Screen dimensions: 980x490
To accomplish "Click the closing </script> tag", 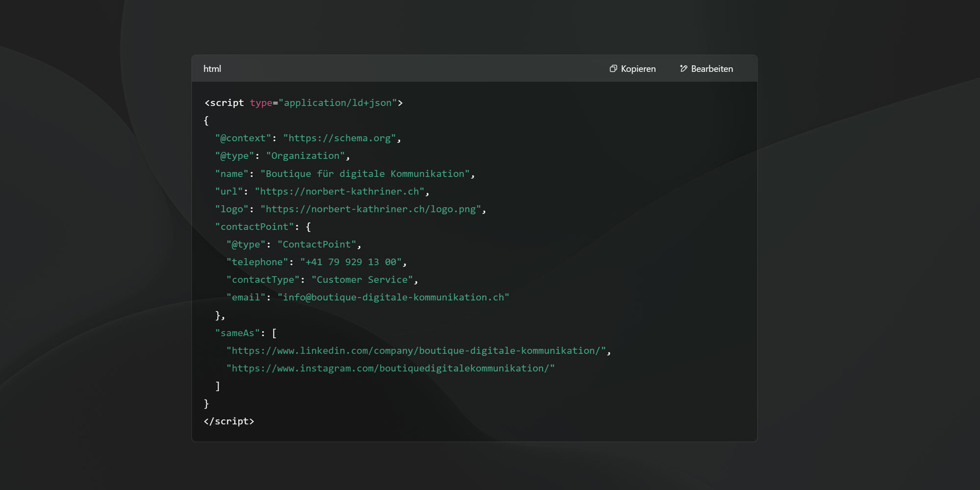I will coord(229,421).
